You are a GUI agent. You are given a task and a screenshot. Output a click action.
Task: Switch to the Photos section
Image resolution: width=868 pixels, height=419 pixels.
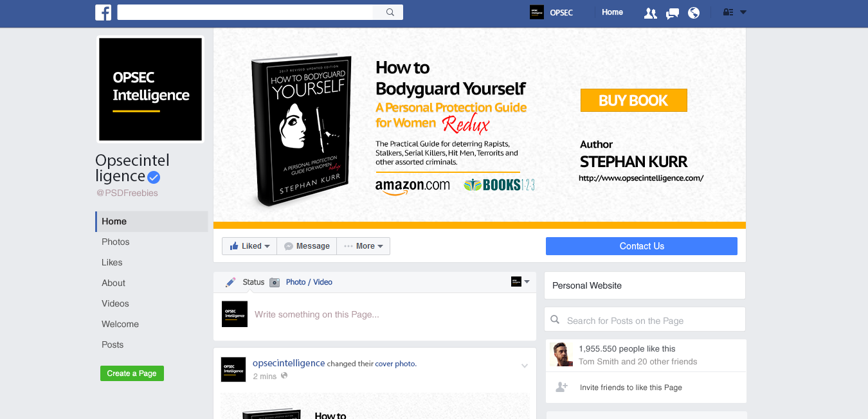click(x=115, y=242)
